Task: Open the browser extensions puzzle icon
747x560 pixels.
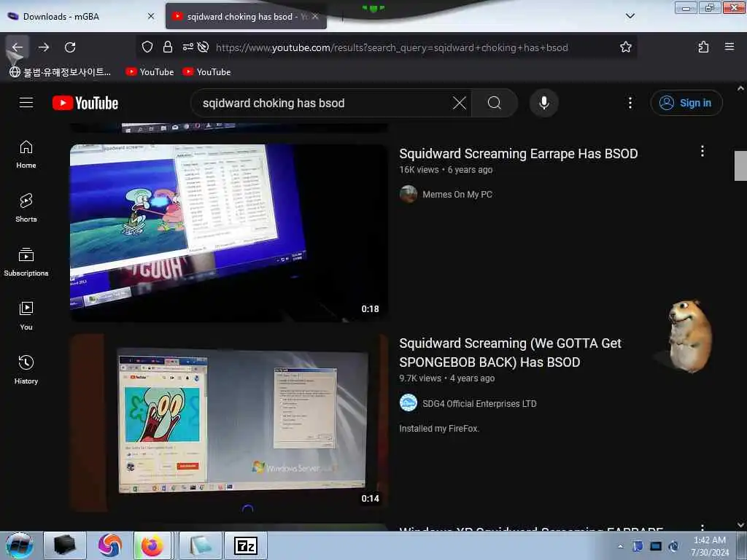Action: pos(703,47)
